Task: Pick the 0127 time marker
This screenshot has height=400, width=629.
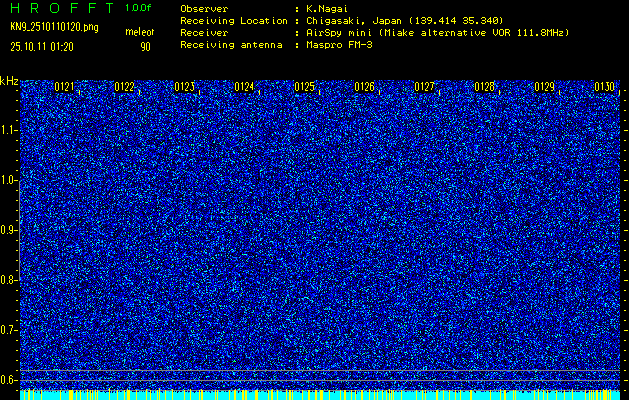Action: 425,88
